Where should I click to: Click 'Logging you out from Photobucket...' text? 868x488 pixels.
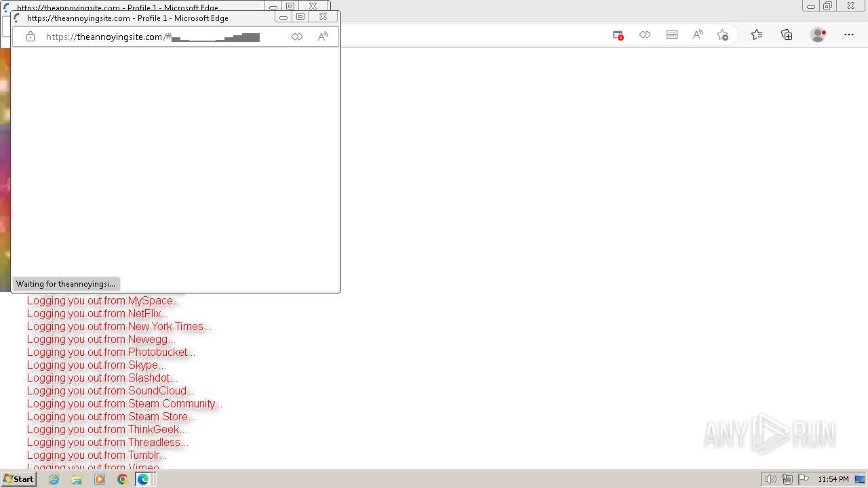point(111,352)
